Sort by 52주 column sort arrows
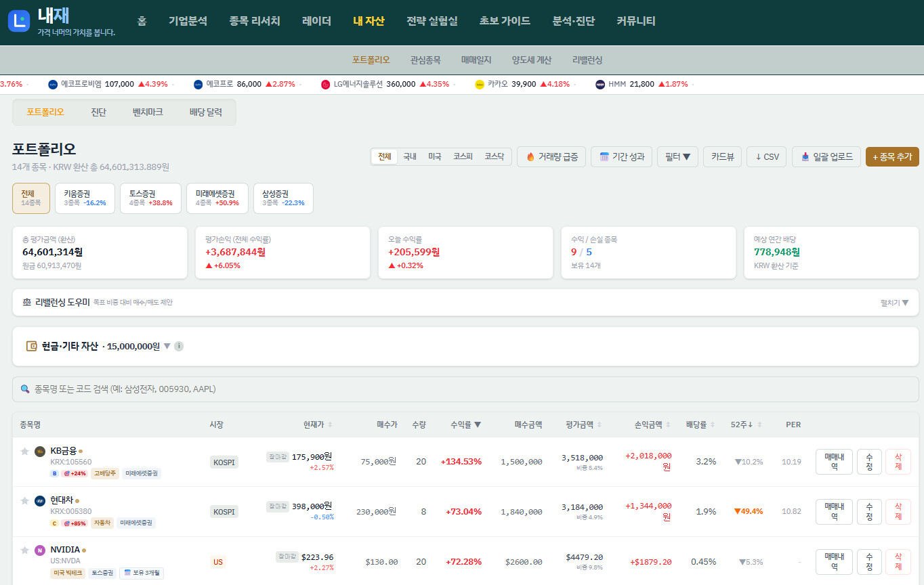 759,425
